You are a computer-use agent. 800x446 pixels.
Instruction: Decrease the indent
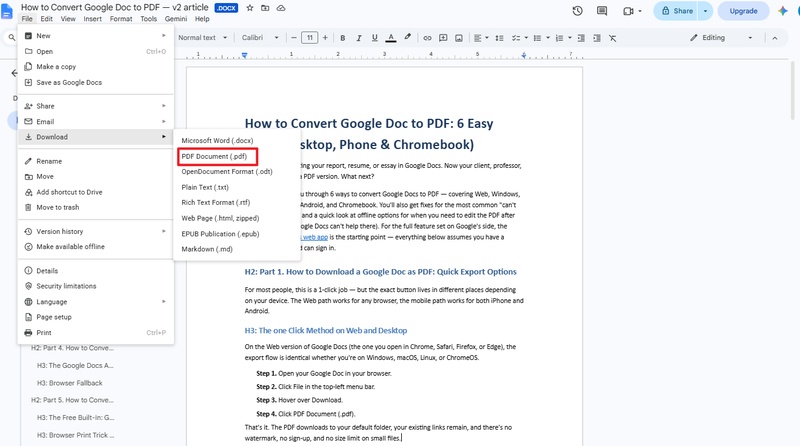[581, 38]
